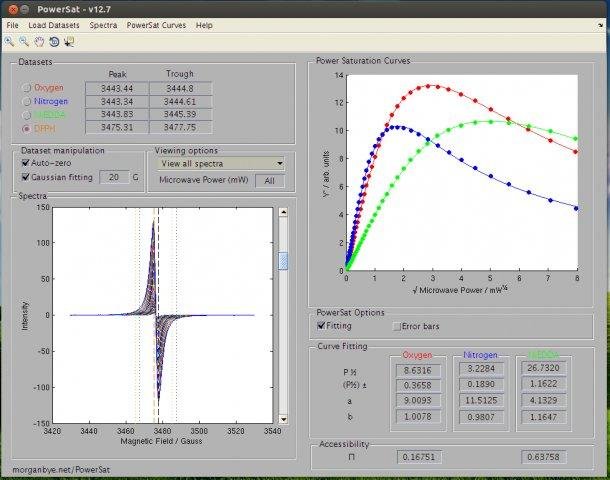Click the NiEDDA P½ value 26.7320

tap(543, 368)
